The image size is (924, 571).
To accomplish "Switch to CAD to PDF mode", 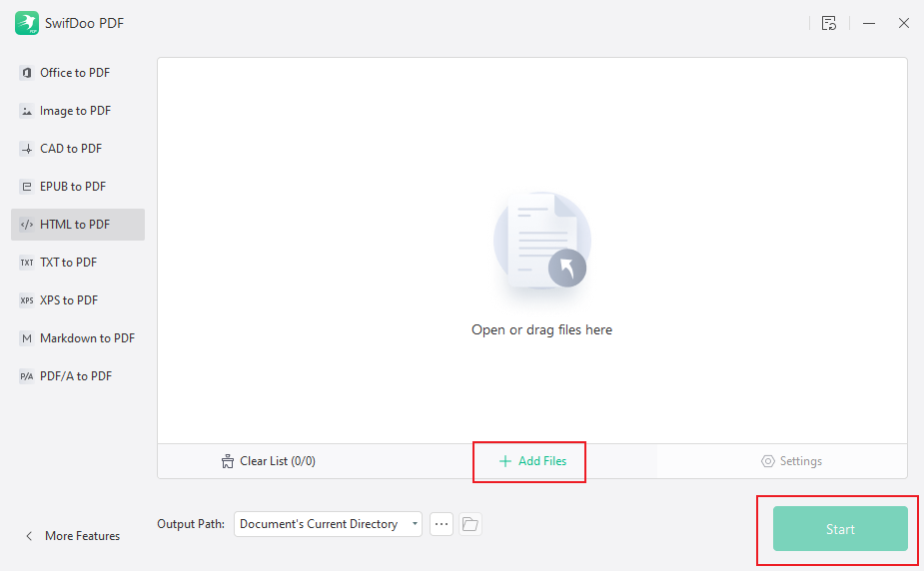I will click(78, 149).
